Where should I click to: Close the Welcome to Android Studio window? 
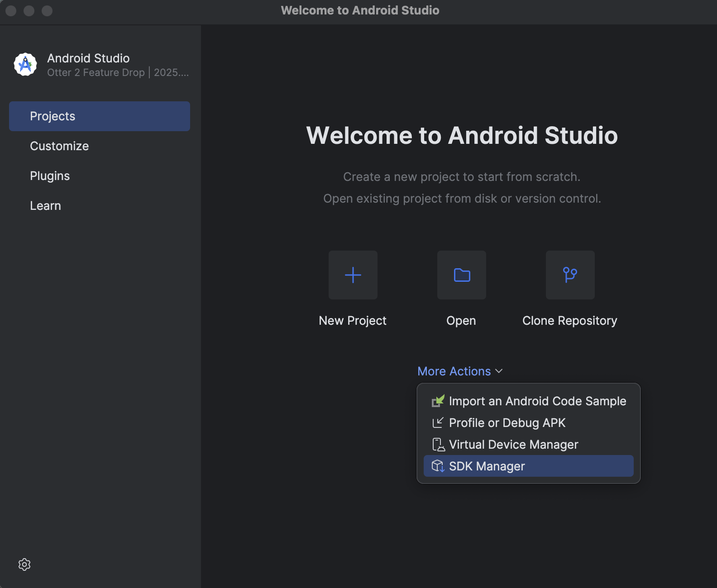coord(11,10)
